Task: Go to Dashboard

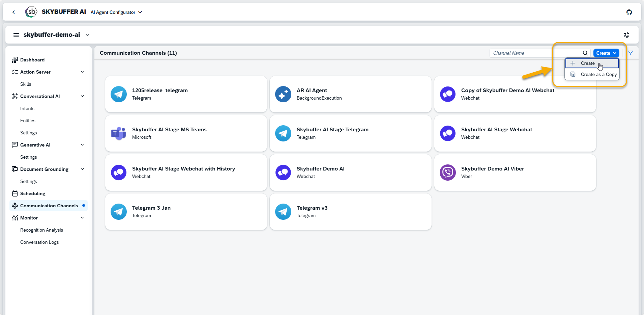Action: (32, 60)
